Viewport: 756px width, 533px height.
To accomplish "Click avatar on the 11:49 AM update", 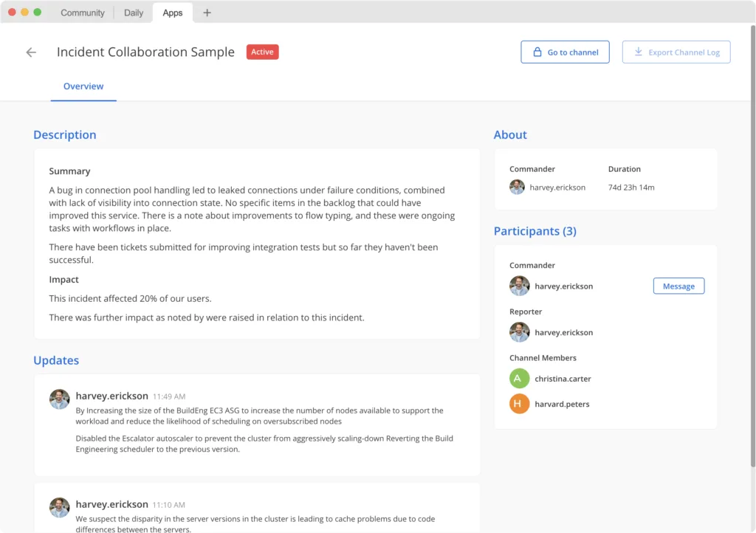I will 59,399.
